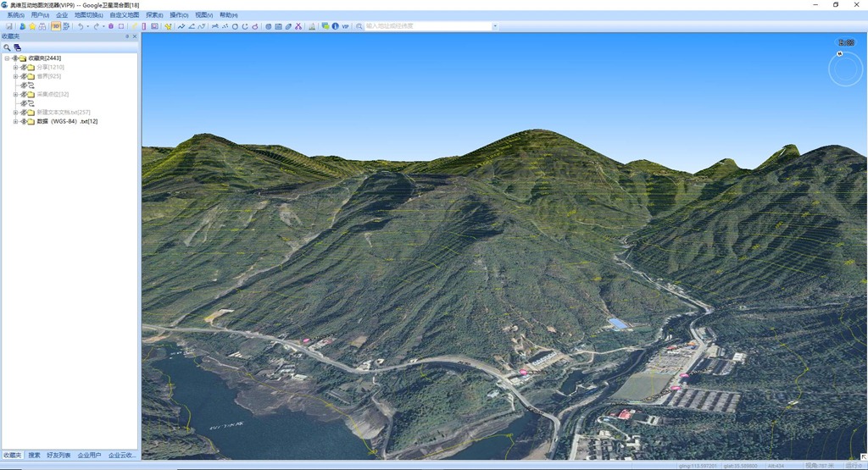Click the purple bucket icon in toolbar
868x470 pixels.
click(111, 26)
